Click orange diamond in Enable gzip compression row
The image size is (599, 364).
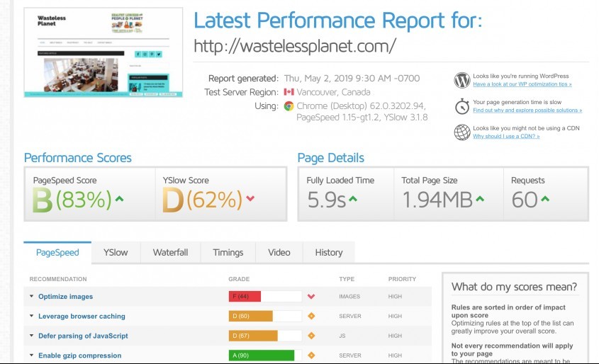point(311,356)
